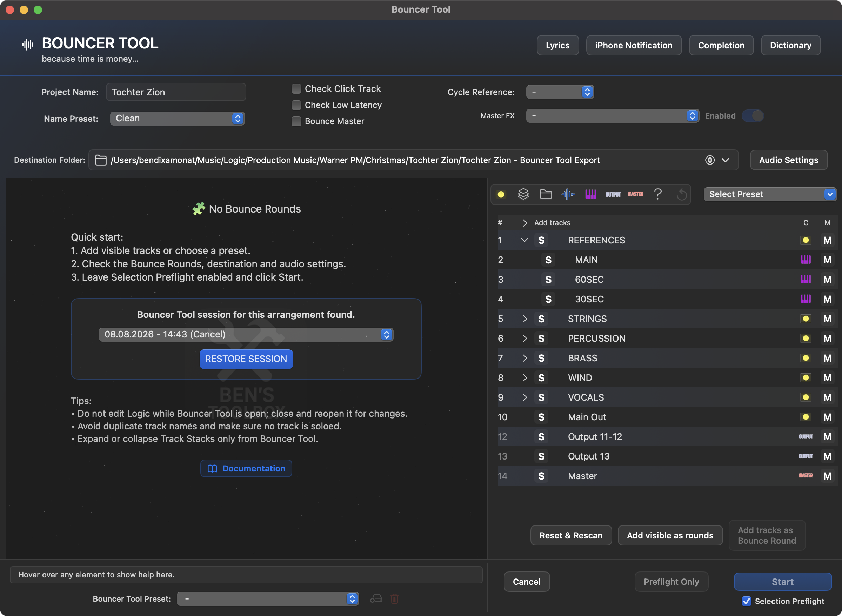Open the Bouncer Tool Preset dropdown
Viewport: 842px width, 616px height.
[267, 599]
